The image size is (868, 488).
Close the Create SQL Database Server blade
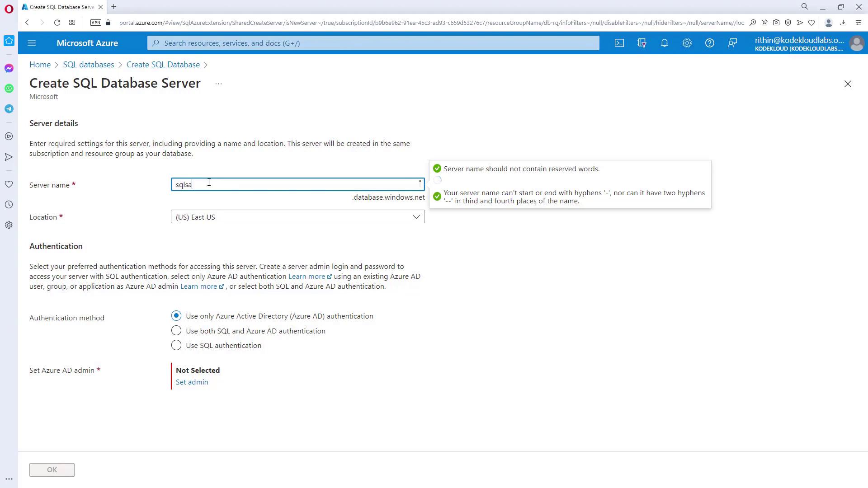tap(847, 84)
